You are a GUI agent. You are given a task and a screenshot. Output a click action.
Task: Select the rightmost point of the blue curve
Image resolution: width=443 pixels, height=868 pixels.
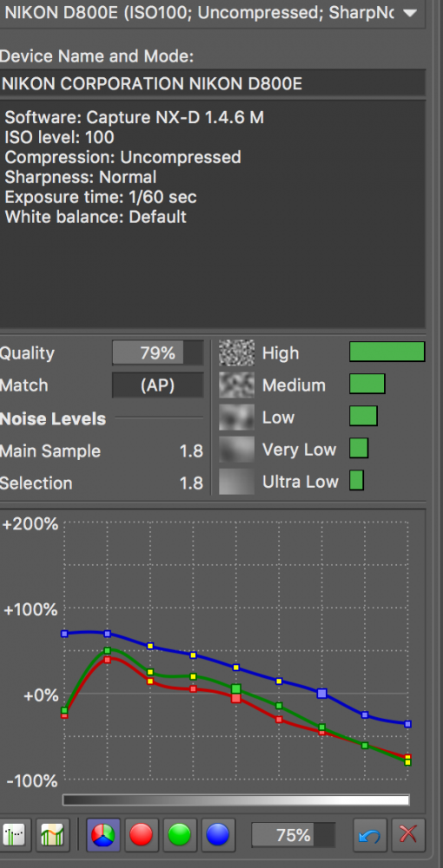407,724
